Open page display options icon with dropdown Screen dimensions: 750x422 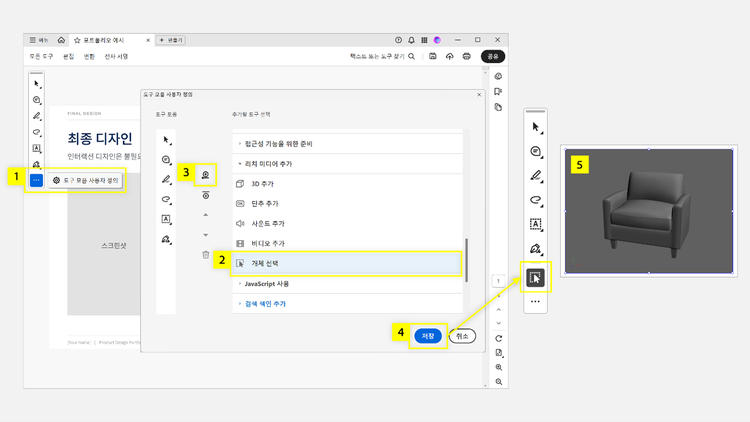[498, 353]
